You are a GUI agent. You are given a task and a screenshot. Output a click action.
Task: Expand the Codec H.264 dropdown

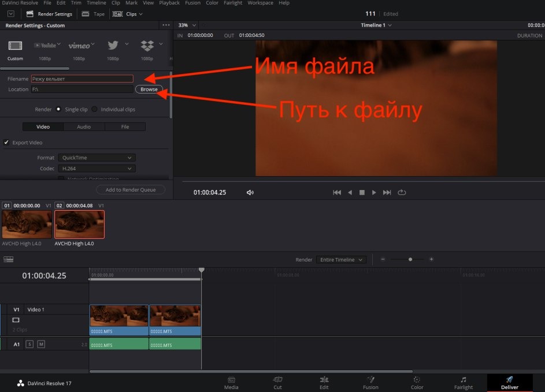click(97, 169)
